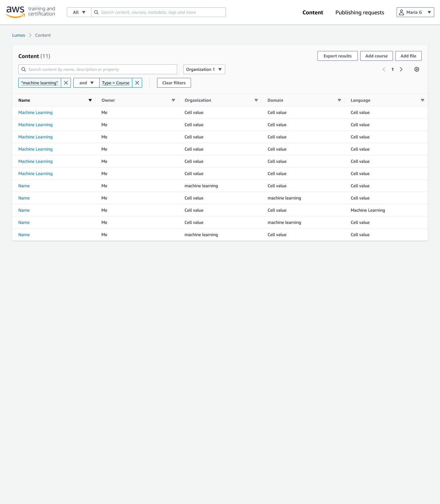
Task: Focus the table search by name field
Action: [x=98, y=69]
